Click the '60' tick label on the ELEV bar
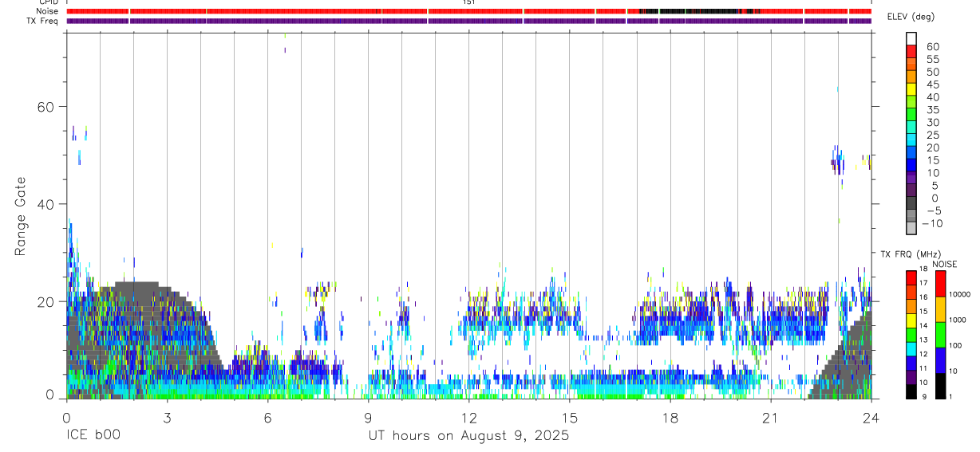 pyautogui.click(x=932, y=46)
